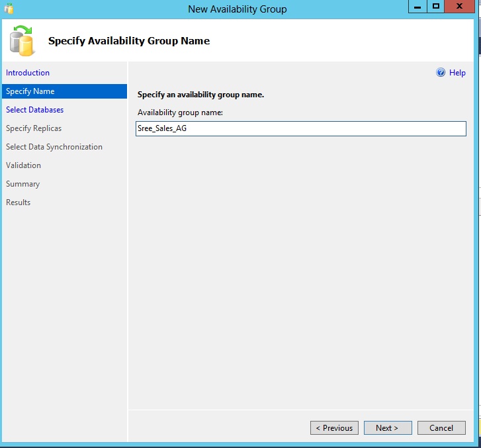Image resolution: width=481 pixels, height=448 pixels.
Task: Click the wizard icon in the title bar
Action: coord(9,9)
